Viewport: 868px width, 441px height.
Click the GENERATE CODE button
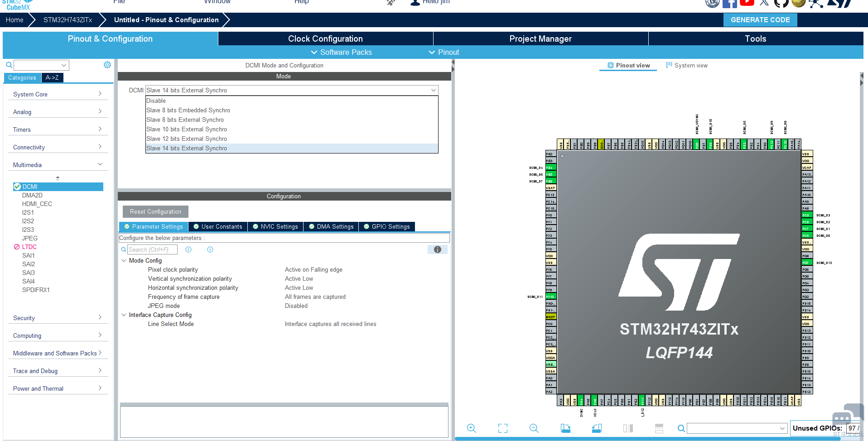click(760, 20)
